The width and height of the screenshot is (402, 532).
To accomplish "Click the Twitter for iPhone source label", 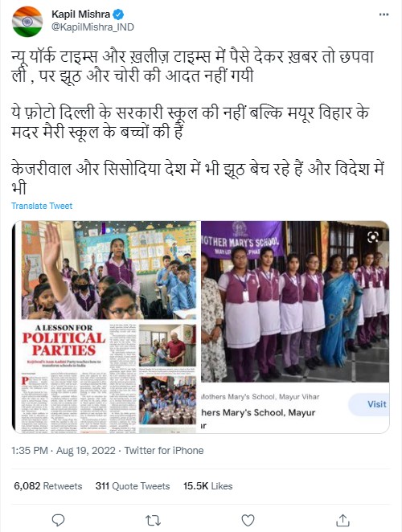I will pos(164,451).
